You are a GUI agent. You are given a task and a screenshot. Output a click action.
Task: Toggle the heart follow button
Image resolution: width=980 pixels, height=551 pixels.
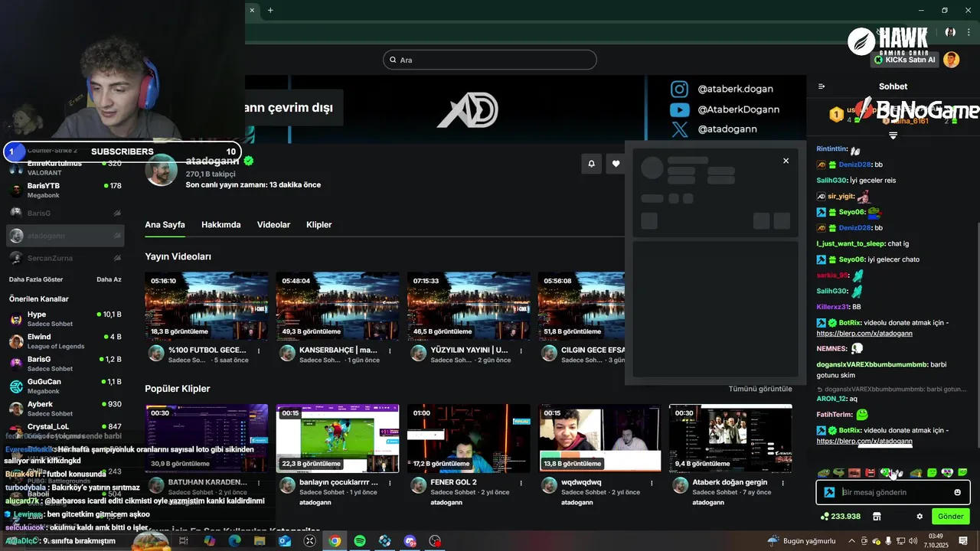pyautogui.click(x=616, y=163)
